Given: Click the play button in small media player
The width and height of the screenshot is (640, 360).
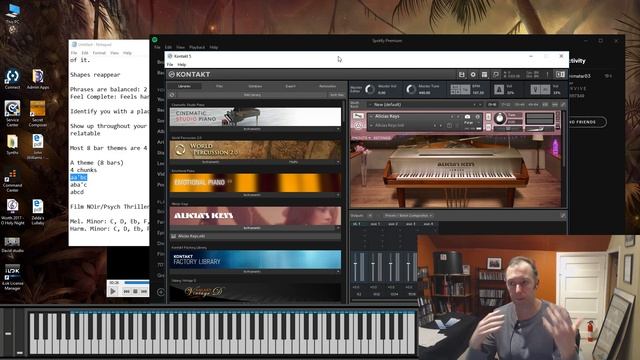Looking at the screenshot, I should tap(113, 291).
